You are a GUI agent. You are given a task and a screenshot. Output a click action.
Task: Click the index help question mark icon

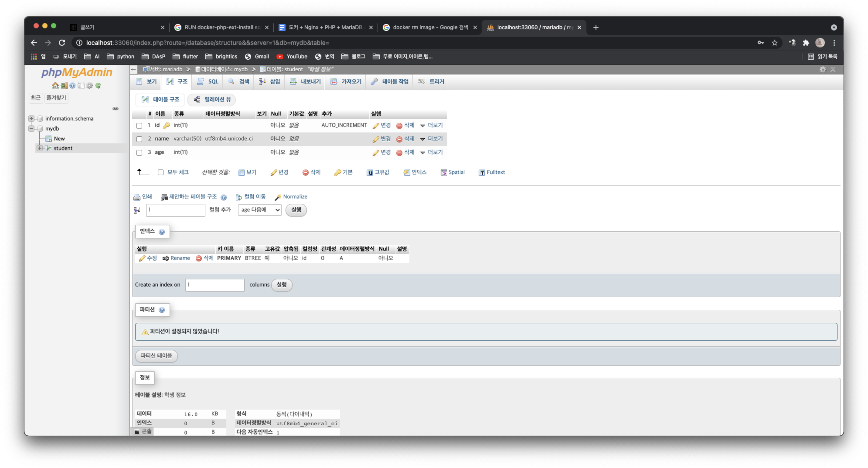(162, 232)
